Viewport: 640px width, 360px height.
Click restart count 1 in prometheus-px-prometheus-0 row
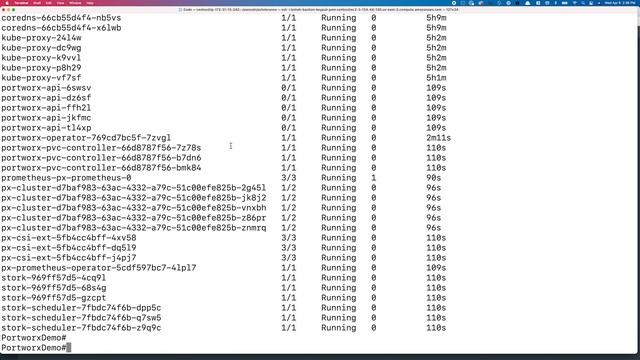click(x=373, y=178)
